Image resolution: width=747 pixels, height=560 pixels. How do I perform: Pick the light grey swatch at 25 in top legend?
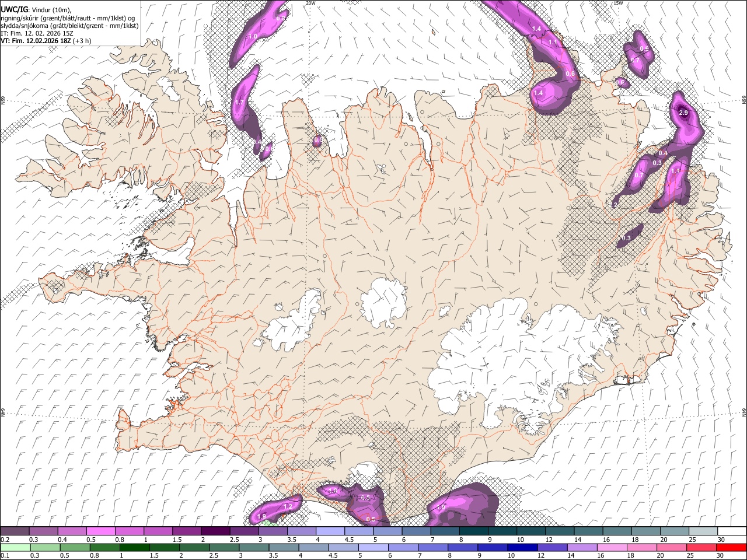tap(703, 531)
